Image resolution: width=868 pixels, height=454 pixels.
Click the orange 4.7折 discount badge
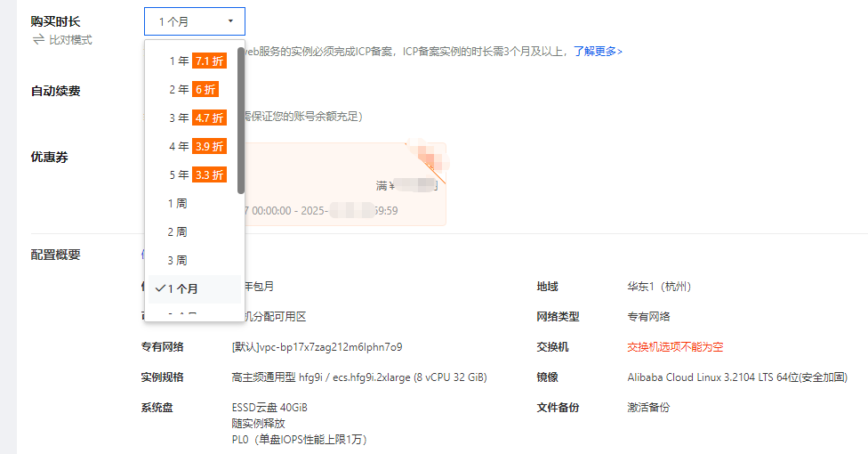click(209, 118)
